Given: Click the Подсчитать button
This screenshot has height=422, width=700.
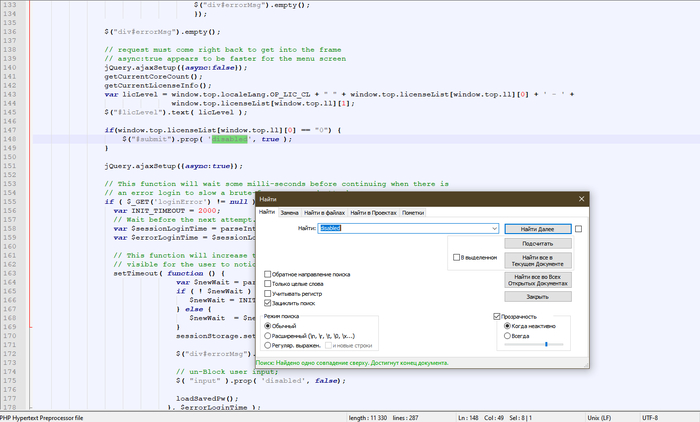Looking at the screenshot, I should 538,243.
